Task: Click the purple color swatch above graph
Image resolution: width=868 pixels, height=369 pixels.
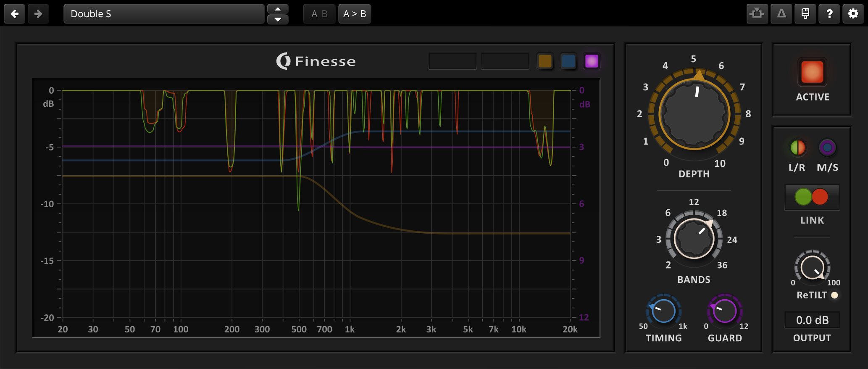Action: pyautogui.click(x=592, y=61)
